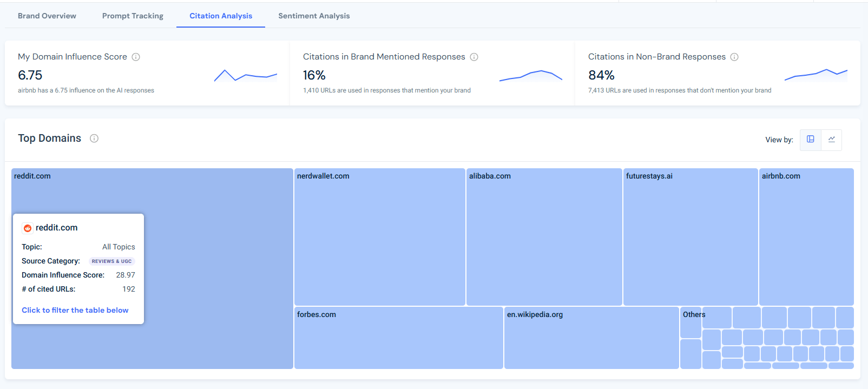Click the 84% non-brand citations value

pyautogui.click(x=601, y=75)
